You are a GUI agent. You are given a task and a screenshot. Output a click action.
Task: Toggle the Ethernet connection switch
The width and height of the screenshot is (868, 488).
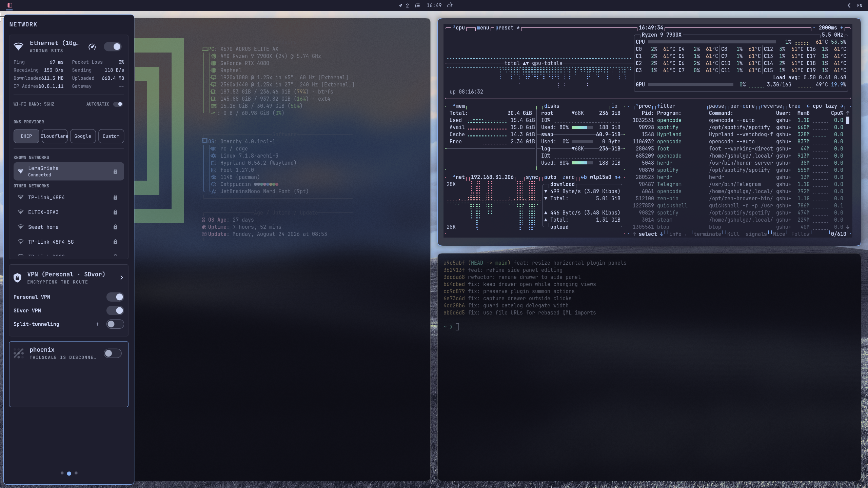coord(113,47)
